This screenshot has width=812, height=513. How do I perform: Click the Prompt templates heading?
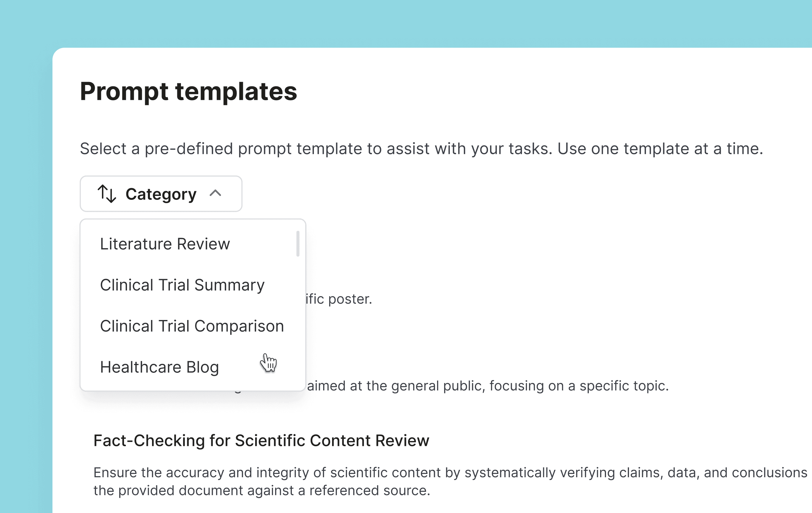tap(188, 92)
